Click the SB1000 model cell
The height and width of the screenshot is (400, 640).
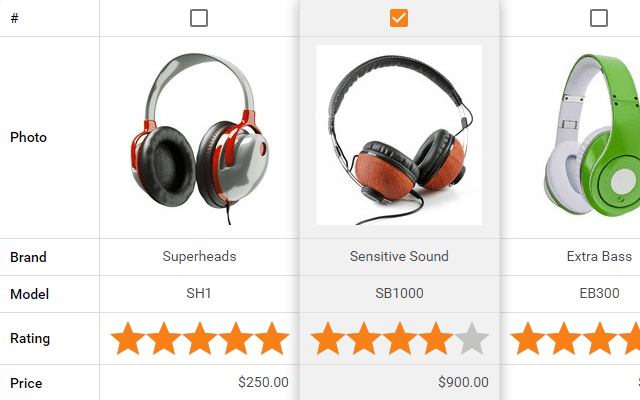[399, 294]
